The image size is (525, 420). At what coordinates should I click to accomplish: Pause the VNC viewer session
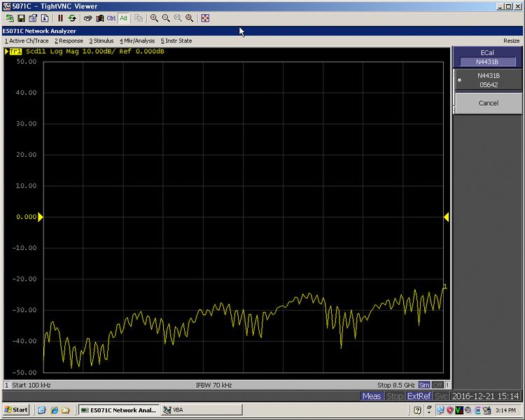point(60,18)
